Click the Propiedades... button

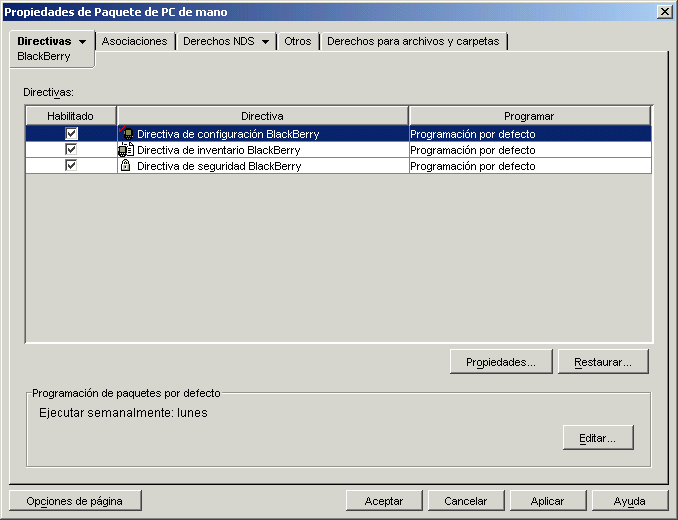501,362
